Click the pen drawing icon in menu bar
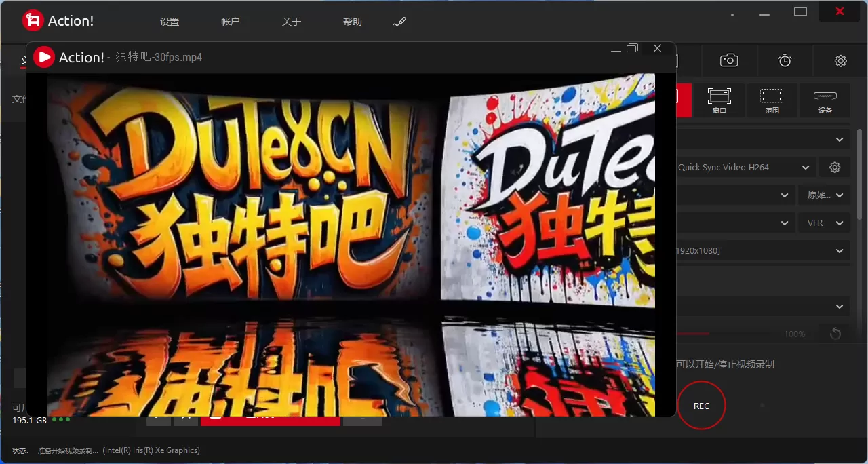The width and height of the screenshot is (868, 464). (x=399, y=22)
